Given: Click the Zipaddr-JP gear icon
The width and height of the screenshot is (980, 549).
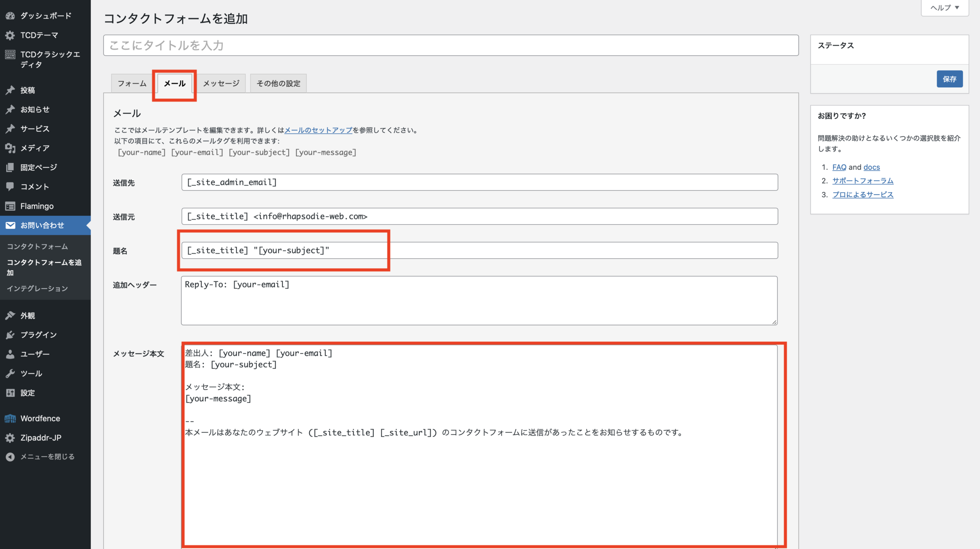Looking at the screenshot, I should 10,438.
